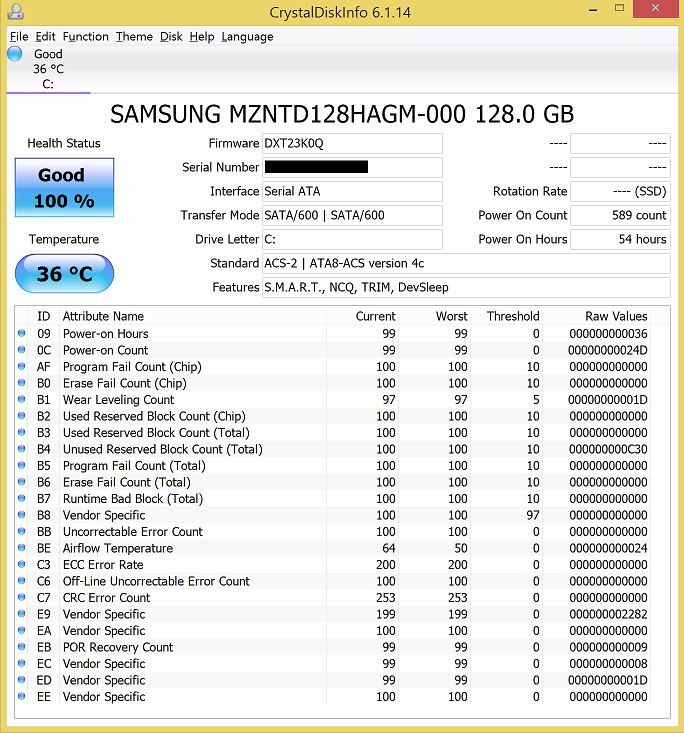Click the status dot for Airflow Temperature
The width and height of the screenshot is (684, 733).
[22, 548]
